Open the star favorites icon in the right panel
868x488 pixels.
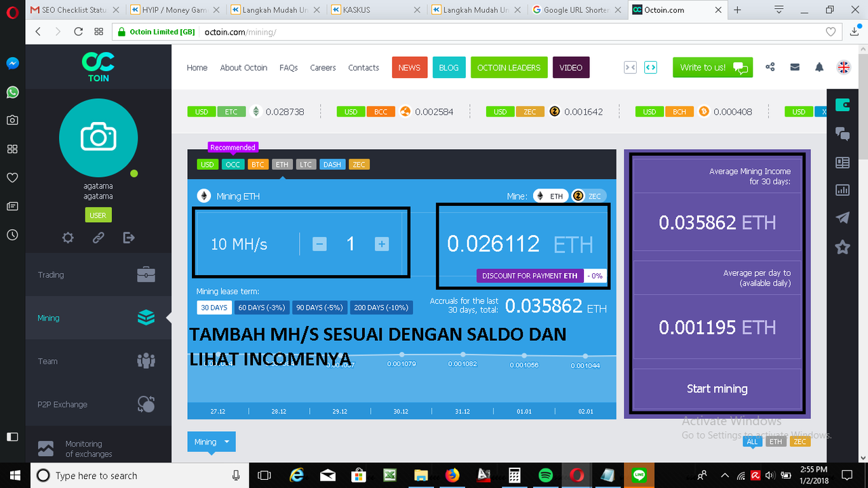[843, 247]
